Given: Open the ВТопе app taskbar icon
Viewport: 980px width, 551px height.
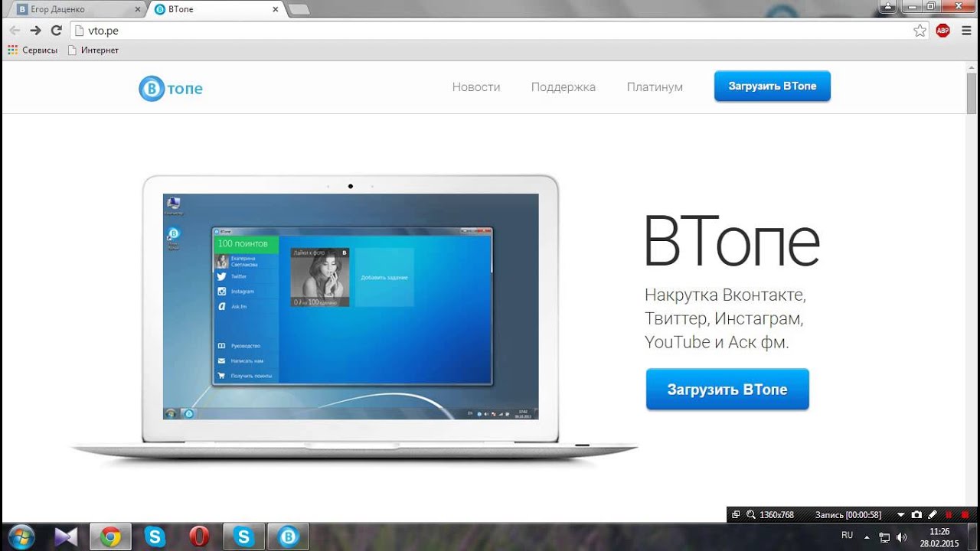Looking at the screenshot, I should coord(289,536).
